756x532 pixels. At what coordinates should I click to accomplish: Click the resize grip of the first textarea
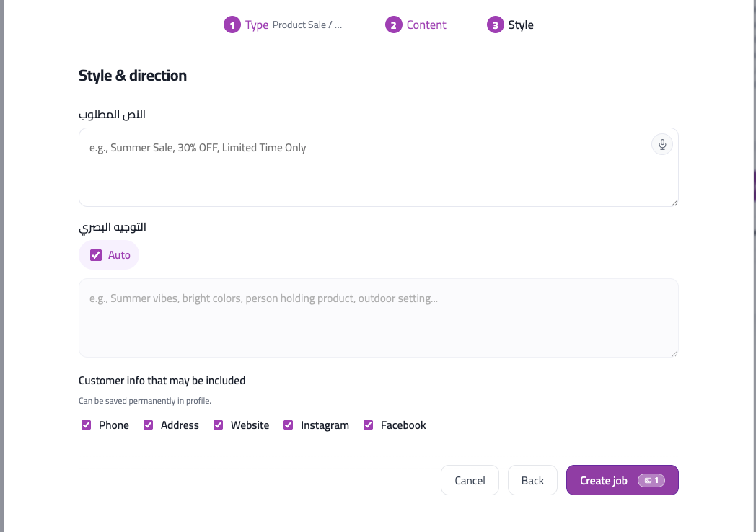(674, 202)
